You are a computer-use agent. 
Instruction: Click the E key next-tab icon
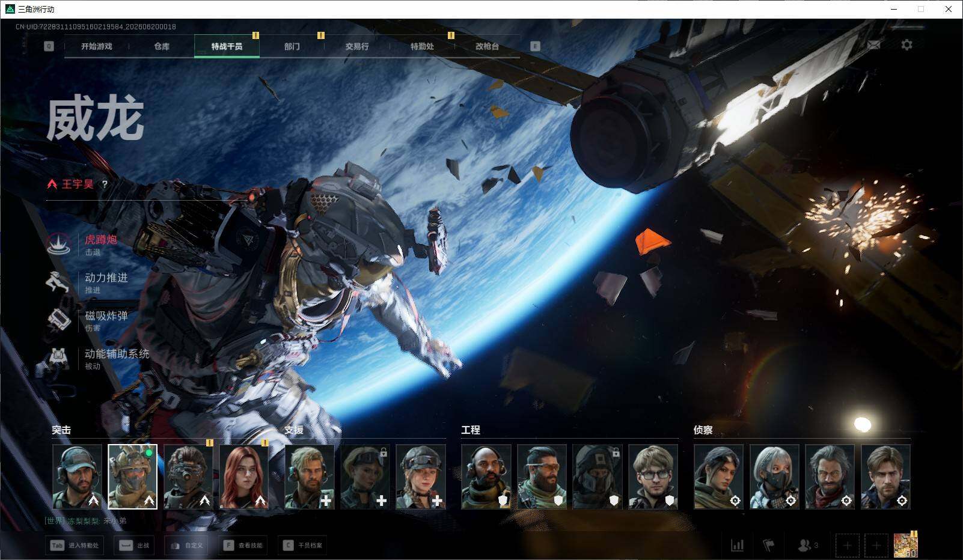pyautogui.click(x=535, y=46)
